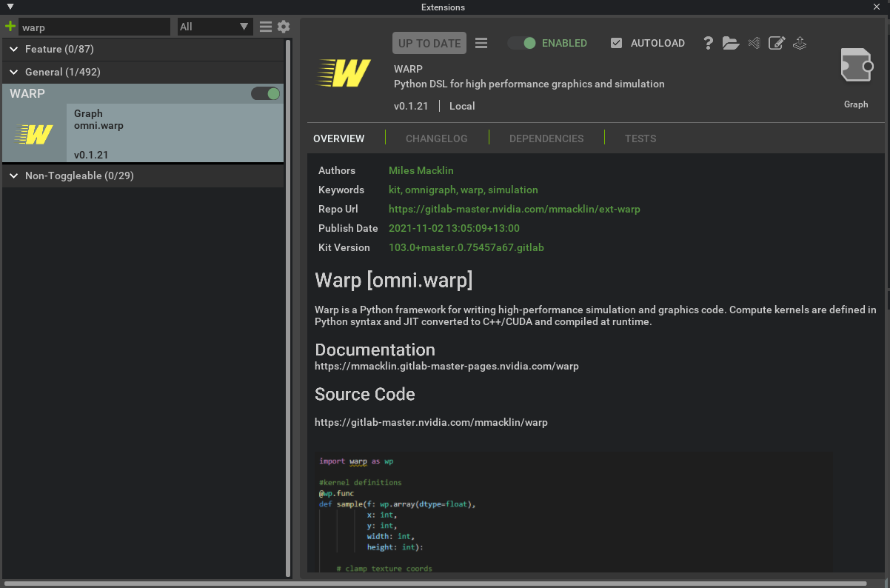Toggle the ENABLED switch at the top

pyautogui.click(x=523, y=43)
